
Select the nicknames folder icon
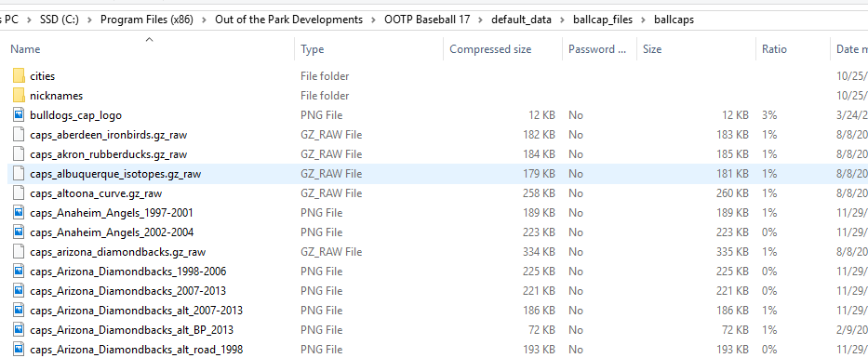click(19, 95)
